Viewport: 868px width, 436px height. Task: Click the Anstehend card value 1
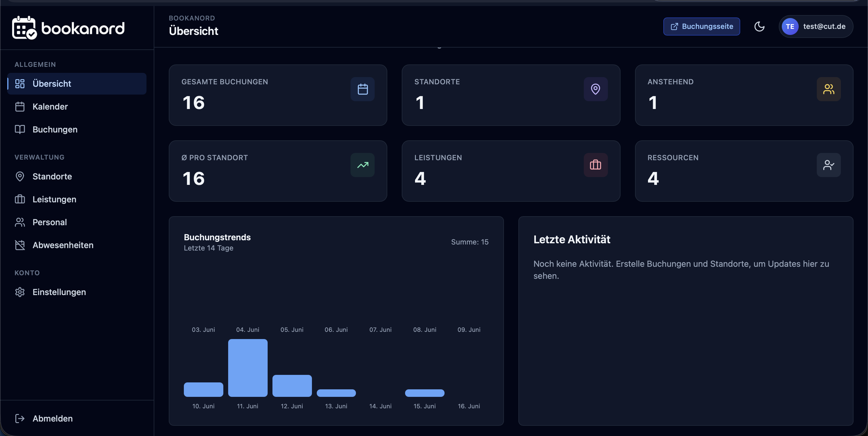653,103
